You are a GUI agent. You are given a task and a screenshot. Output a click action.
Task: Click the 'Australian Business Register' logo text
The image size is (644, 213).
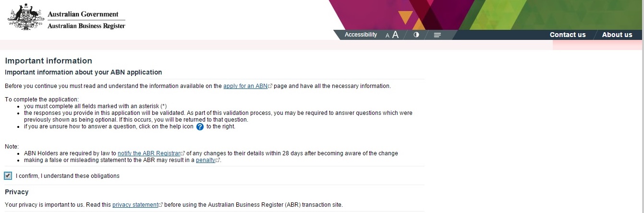[86, 25]
